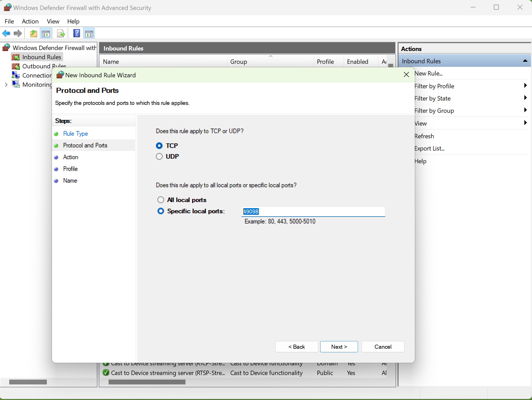Choose Specific local ports option
This screenshot has width=532, height=400.
[161, 211]
